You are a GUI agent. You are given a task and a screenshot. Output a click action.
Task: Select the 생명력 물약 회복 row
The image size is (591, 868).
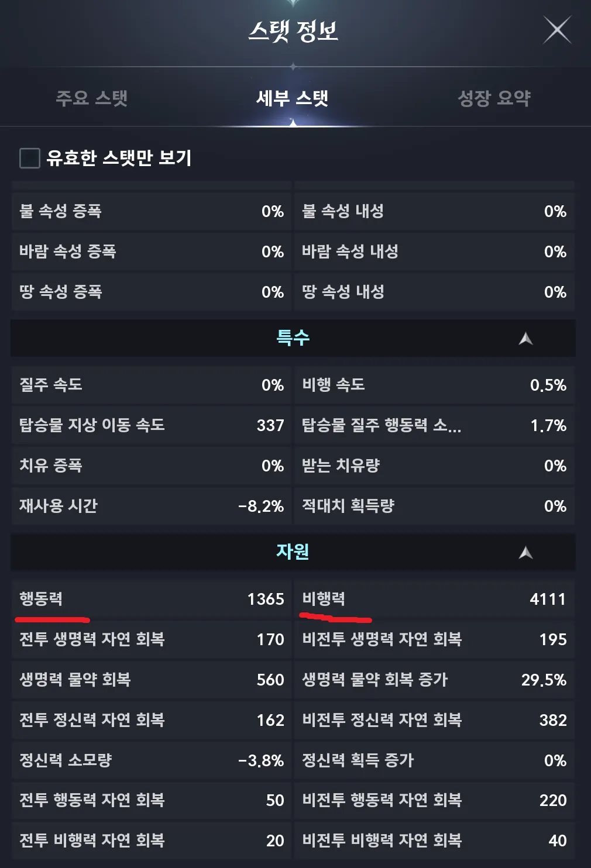(x=151, y=679)
